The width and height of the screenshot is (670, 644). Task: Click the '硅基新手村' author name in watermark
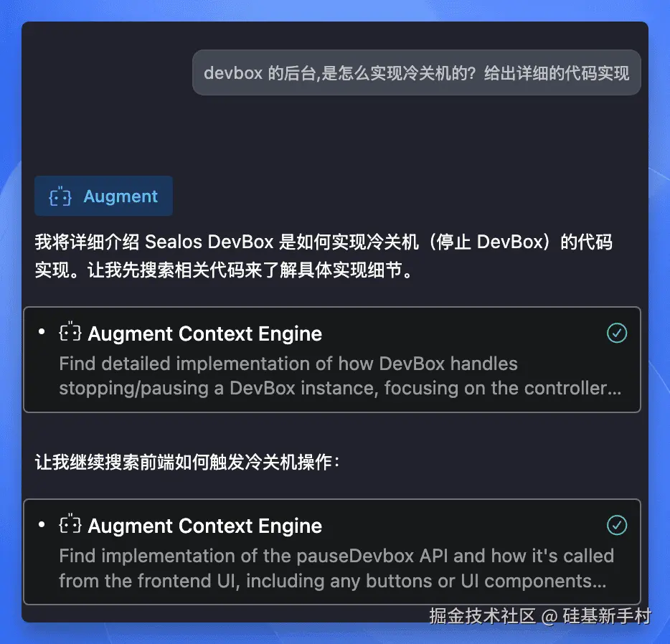(x=607, y=616)
